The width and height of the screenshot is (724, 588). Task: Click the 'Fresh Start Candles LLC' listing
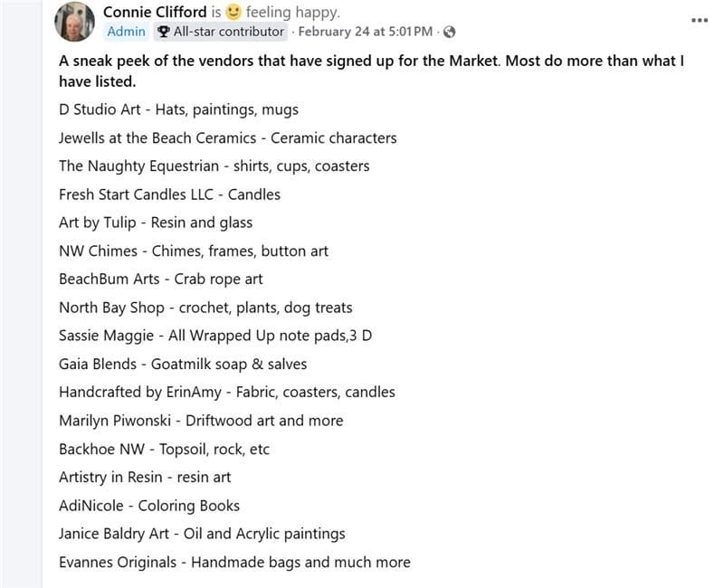tap(169, 194)
